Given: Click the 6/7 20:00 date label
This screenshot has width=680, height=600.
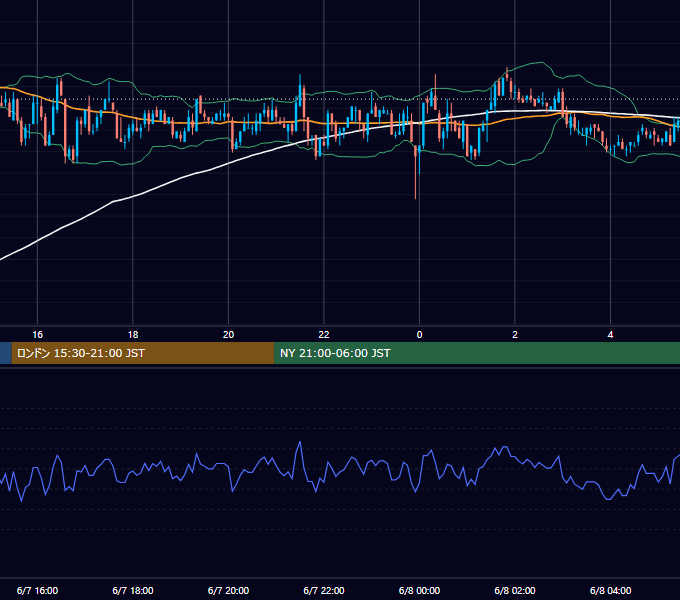Looking at the screenshot, I should [x=229, y=590].
